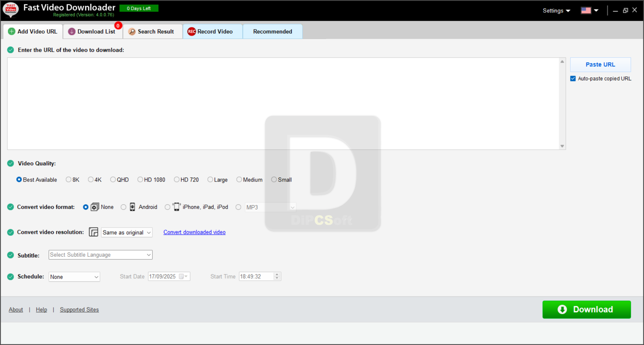
Task: Click the green check icon beside Video Quality
Action: point(11,163)
